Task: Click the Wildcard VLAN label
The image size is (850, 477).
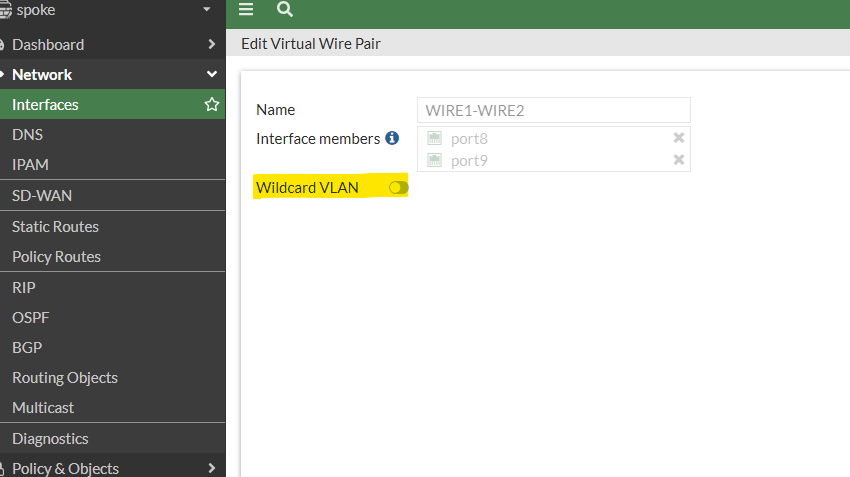Action: (307, 188)
